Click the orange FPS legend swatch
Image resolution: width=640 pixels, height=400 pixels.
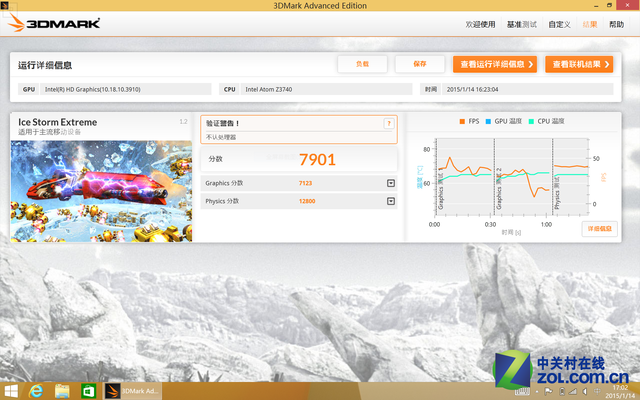click(462, 121)
